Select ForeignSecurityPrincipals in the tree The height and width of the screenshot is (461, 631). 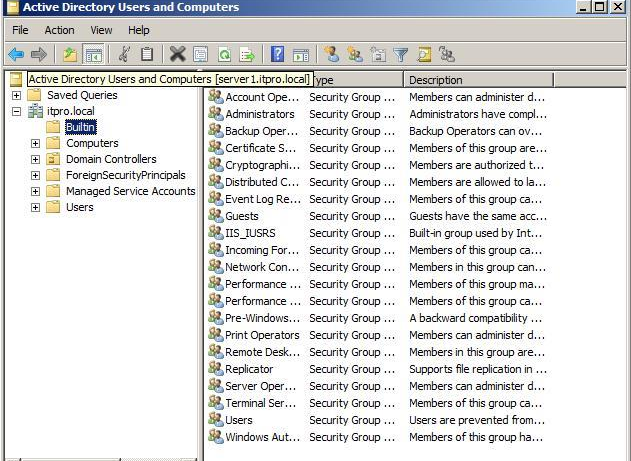(x=126, y=175)
